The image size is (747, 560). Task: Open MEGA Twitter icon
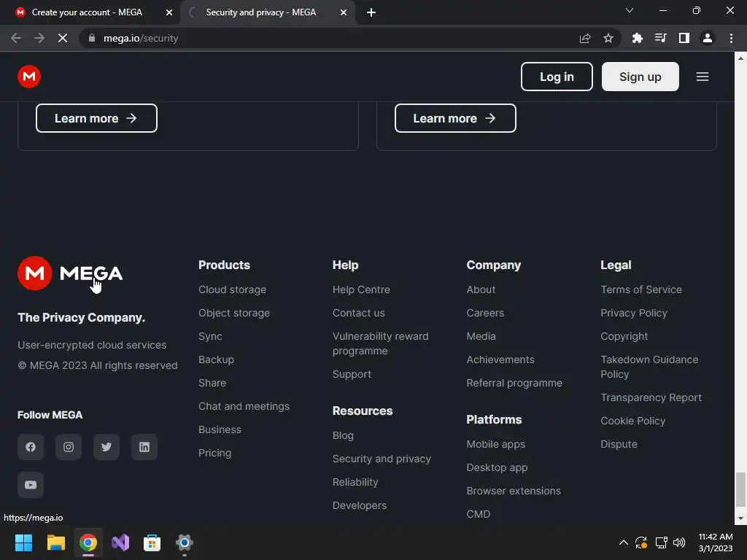click(x=107, y=447)
